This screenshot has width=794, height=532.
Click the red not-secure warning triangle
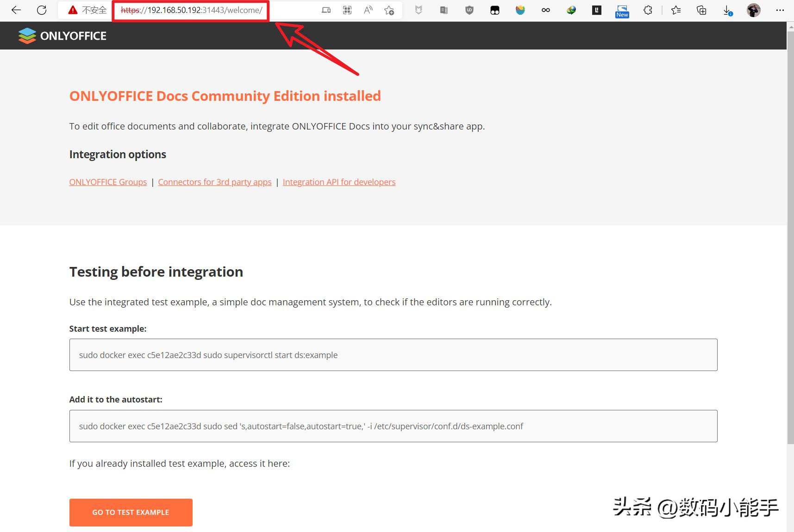(x=73, y=10)
